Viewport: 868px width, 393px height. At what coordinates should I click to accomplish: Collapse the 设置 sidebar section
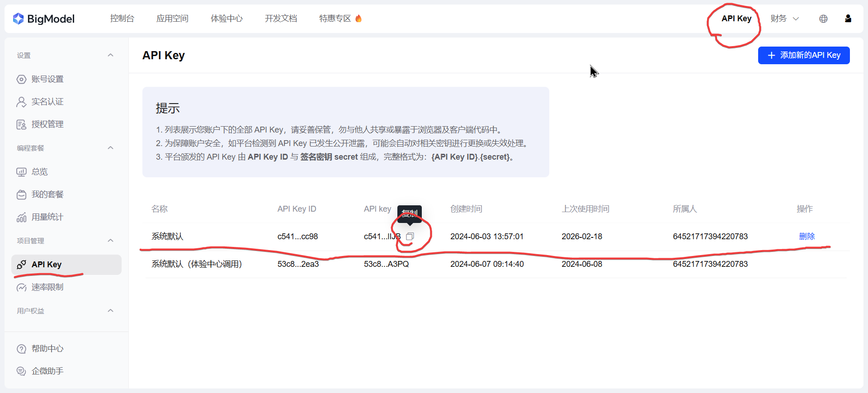(110, 55)
